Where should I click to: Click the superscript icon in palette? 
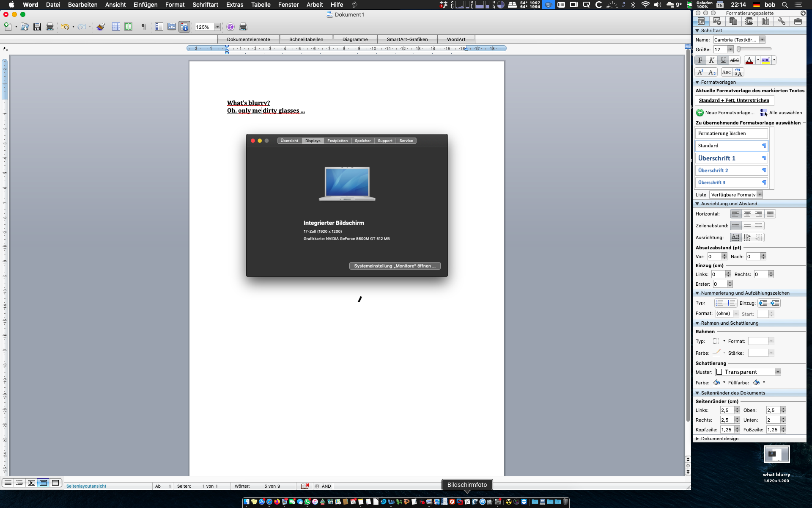tap(700, 72)
